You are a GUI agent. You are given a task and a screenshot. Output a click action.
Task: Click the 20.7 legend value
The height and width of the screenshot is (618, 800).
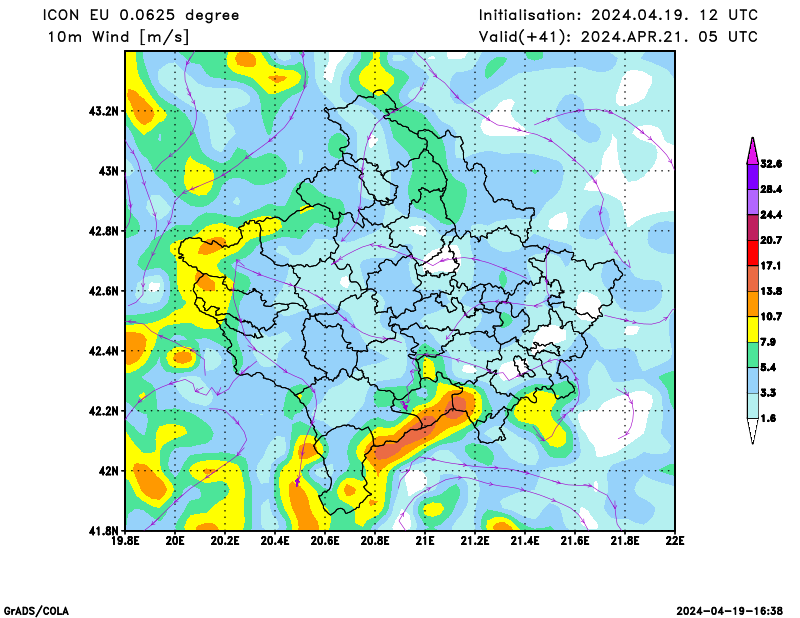pos(771,240)
